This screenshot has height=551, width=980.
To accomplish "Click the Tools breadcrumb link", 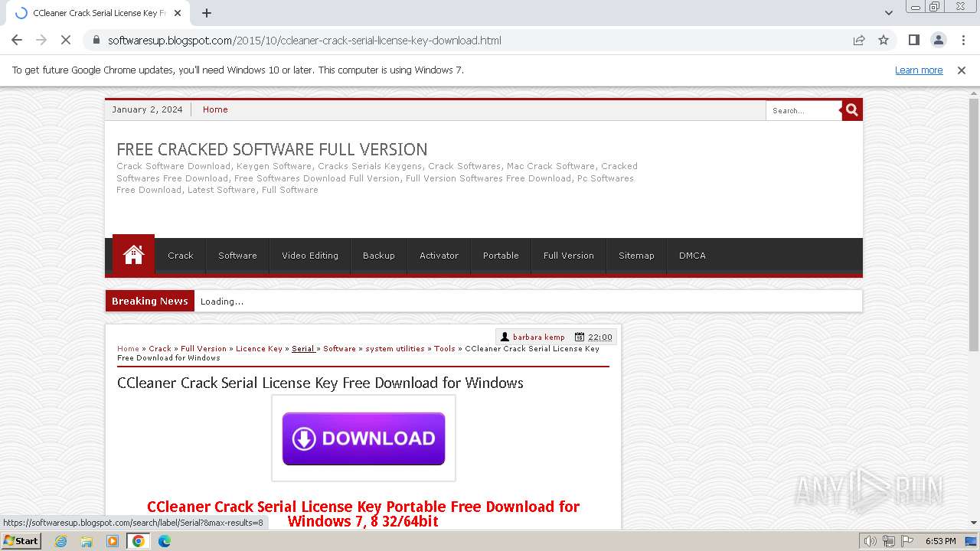I will [445, 348].
